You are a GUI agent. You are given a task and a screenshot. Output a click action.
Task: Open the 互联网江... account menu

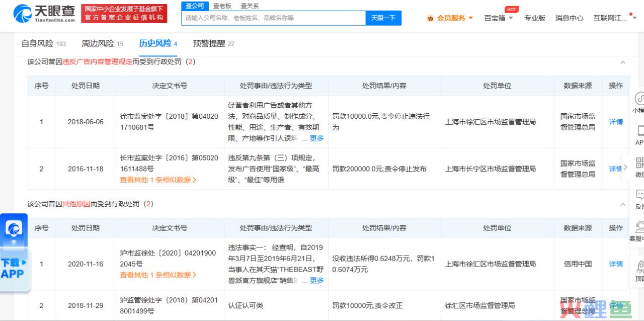[x=614, y=18]
